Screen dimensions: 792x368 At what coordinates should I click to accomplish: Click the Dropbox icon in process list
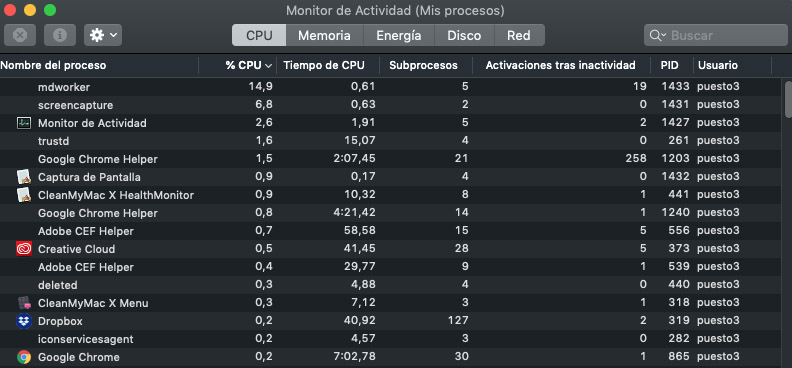[24, 321]
